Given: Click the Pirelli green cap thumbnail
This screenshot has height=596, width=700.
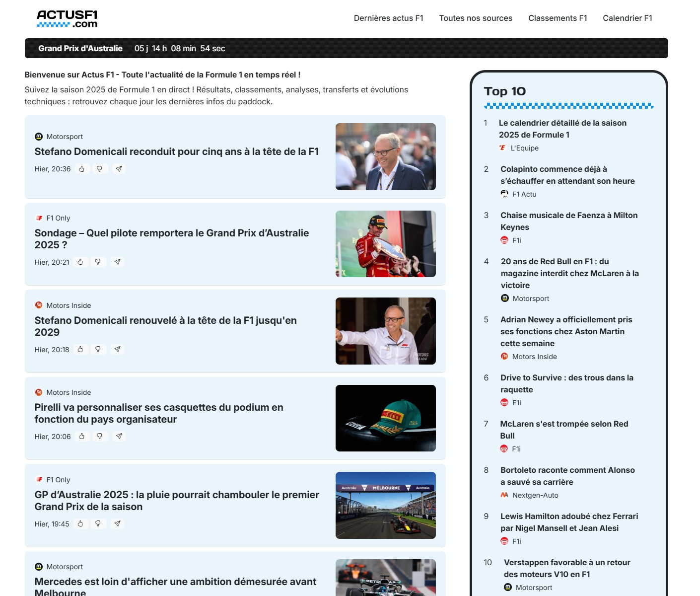Looking at the screenshot, I should click(x=385, y=418).
